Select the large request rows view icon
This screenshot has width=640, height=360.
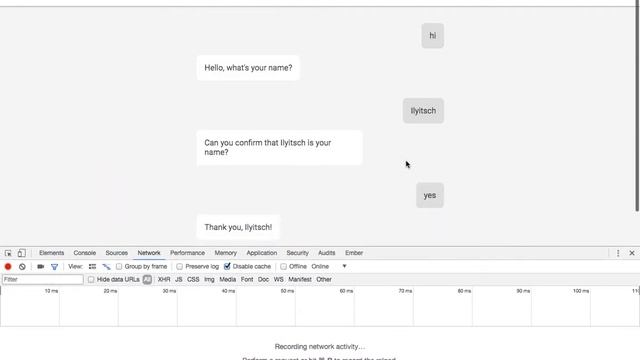point(92,267)
